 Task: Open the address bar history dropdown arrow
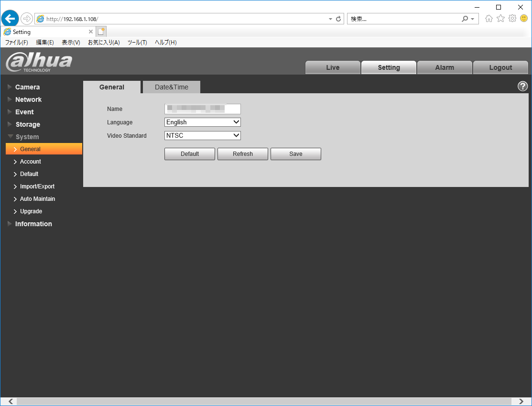[x=330, y=19]
